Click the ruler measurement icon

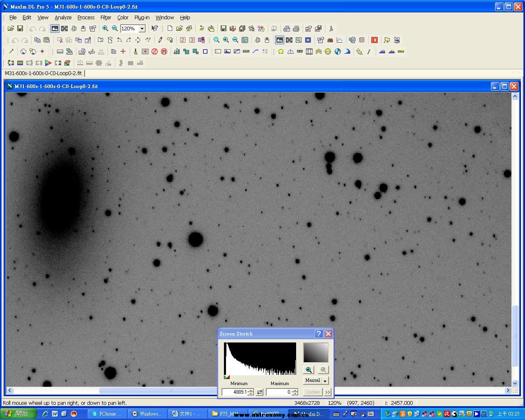pos(60,51)
